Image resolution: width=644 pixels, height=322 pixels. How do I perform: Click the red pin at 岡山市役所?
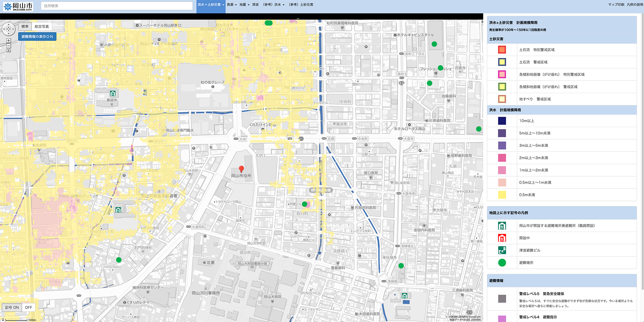pyautogui.click(x=241, y=169)
